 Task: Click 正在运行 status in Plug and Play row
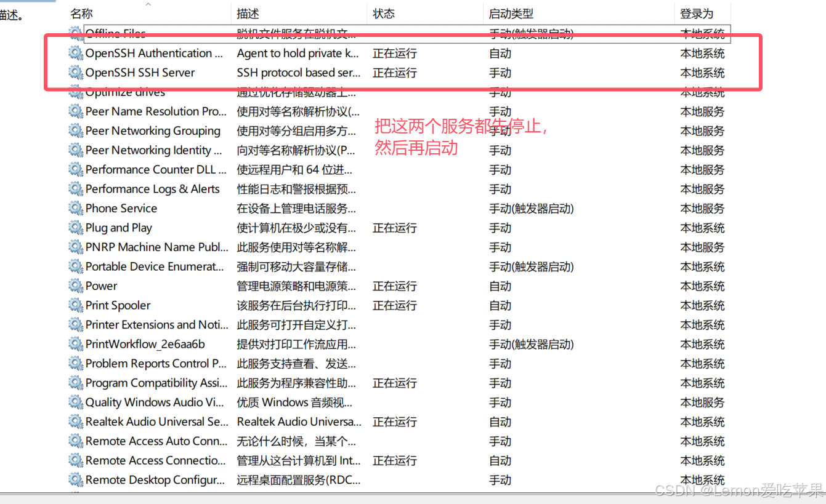pyautogui.click(x=395, y=228)
